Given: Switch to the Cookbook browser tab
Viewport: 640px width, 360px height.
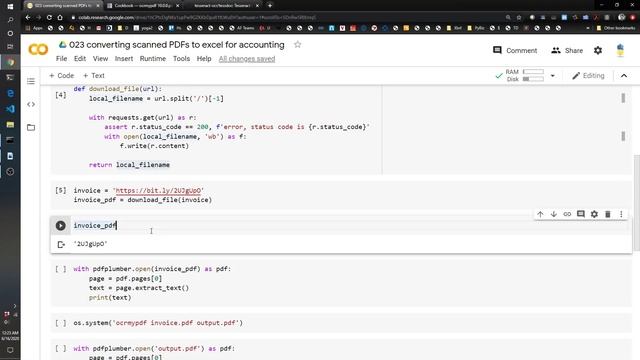Looking at the screenshot, I should [x=143, y=6].
